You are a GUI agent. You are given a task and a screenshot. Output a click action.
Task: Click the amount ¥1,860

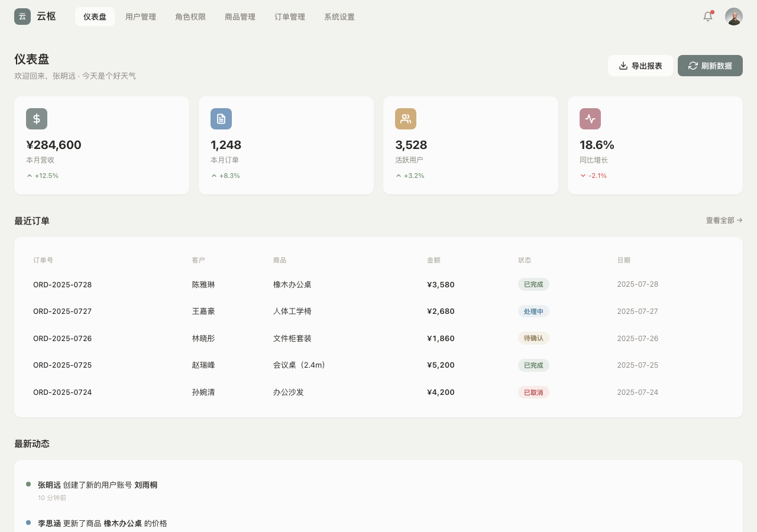441,338
